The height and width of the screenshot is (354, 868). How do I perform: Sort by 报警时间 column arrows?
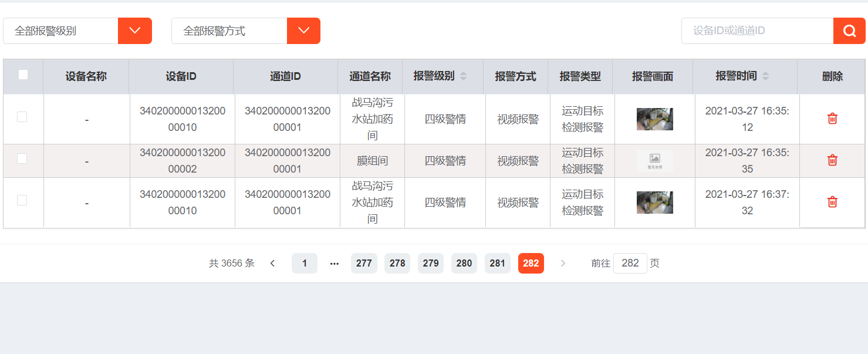[765, 76]
